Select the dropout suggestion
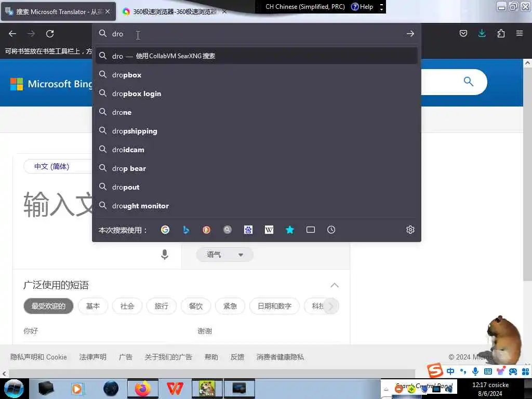Viewport: 532px width, 399px height. tap(257, 187)
